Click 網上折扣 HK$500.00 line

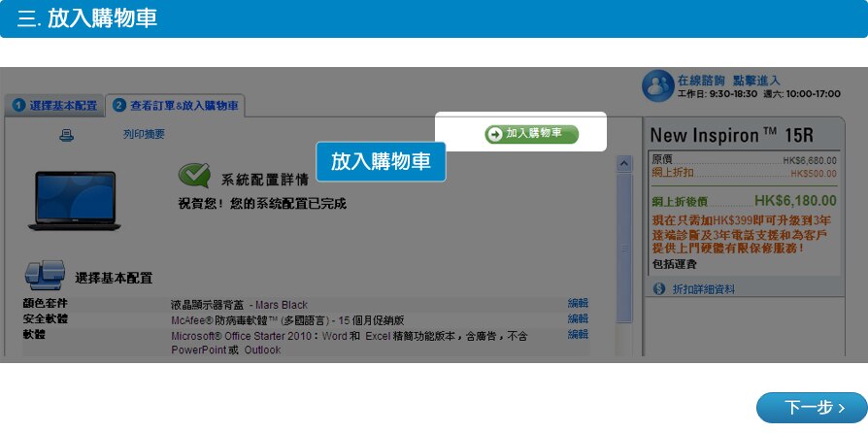744,174
